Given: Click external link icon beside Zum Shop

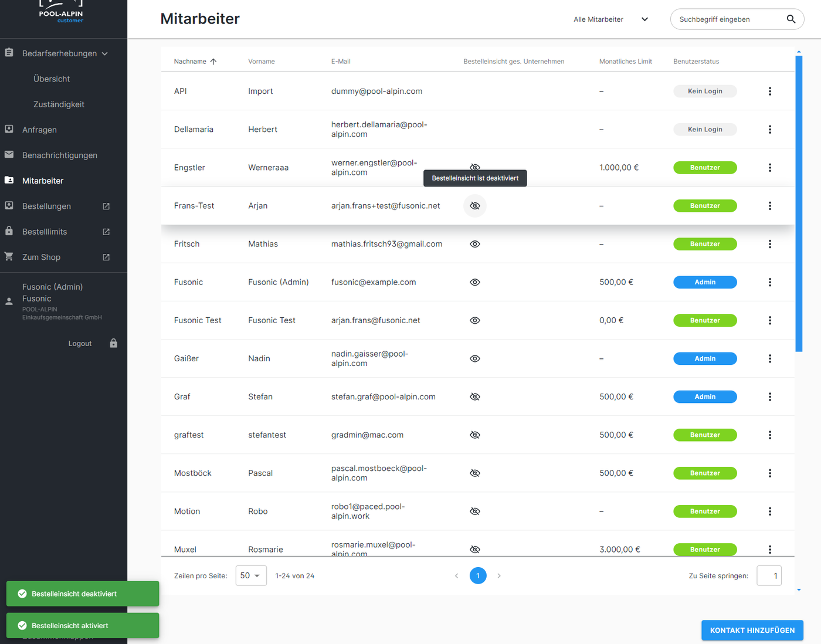Looking at the screenshot, I should coord(106,257).
